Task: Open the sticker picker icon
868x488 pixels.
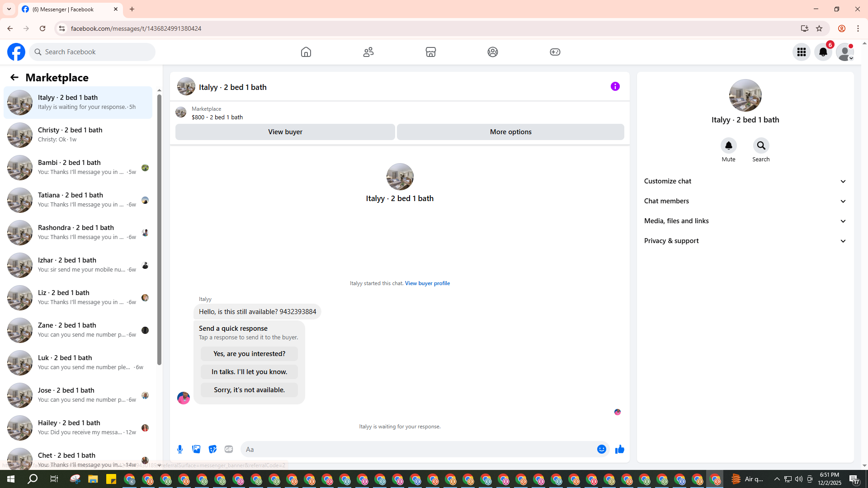Action: (212, 449)
